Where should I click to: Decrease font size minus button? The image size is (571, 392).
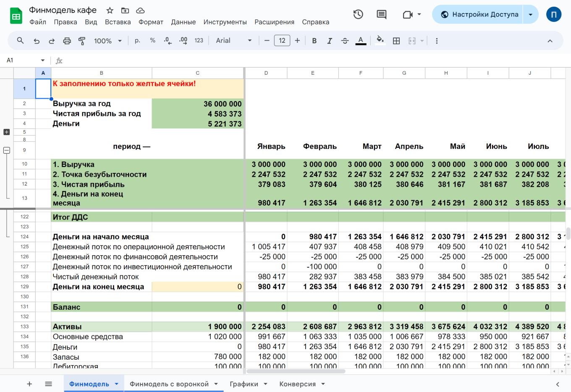coord(267,41)
